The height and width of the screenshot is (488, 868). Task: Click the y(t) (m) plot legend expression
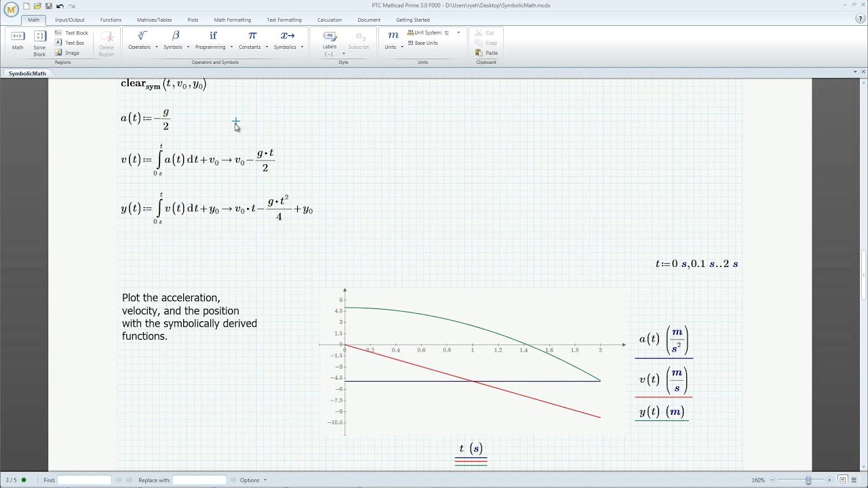[661, 411]
